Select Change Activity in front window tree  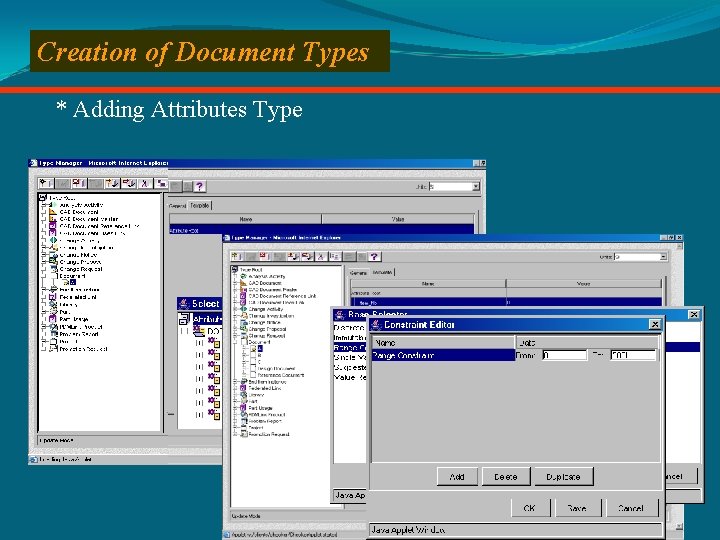tap(265, 309)
